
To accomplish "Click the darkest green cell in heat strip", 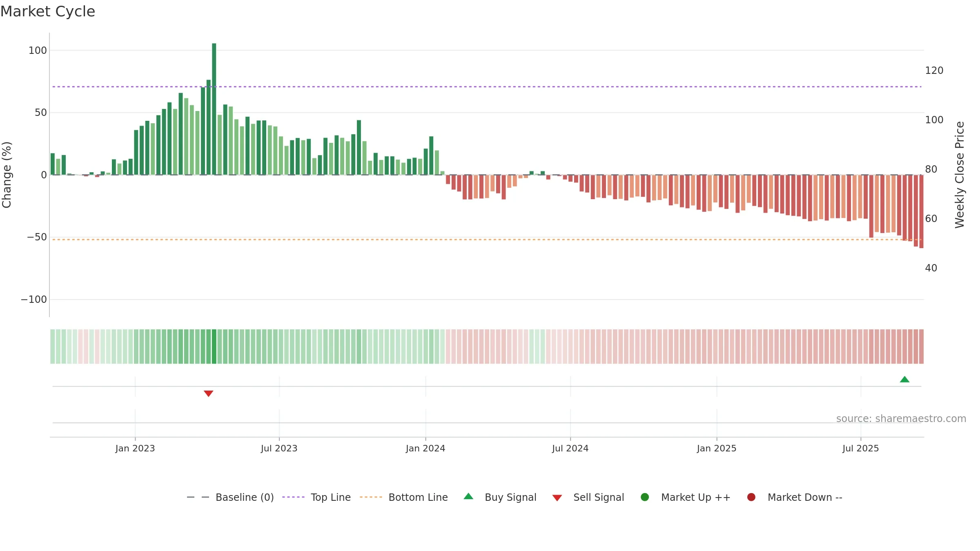I will [214, 347].
